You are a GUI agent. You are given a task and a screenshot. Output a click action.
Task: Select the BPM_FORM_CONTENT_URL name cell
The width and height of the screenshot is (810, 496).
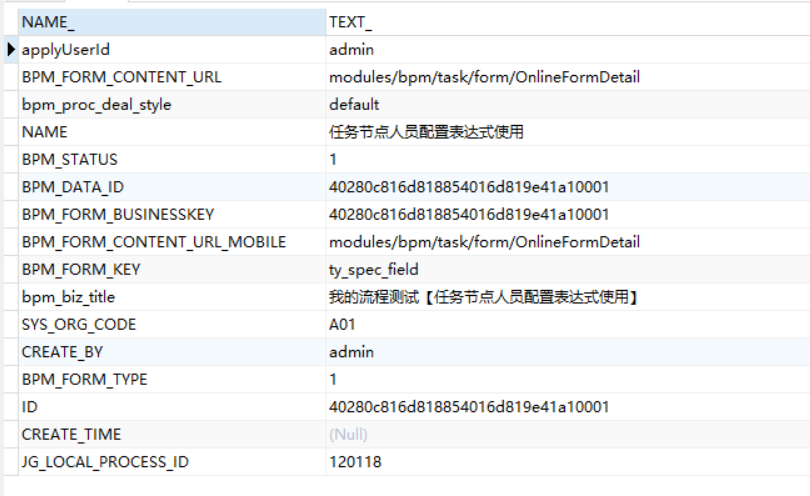pyautogui.click(x=172, y=77)
